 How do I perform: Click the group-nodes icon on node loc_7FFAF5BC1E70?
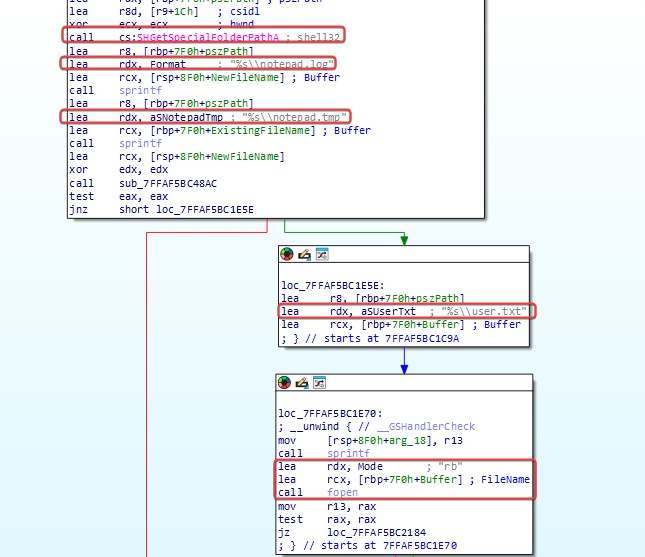point(320,383)
